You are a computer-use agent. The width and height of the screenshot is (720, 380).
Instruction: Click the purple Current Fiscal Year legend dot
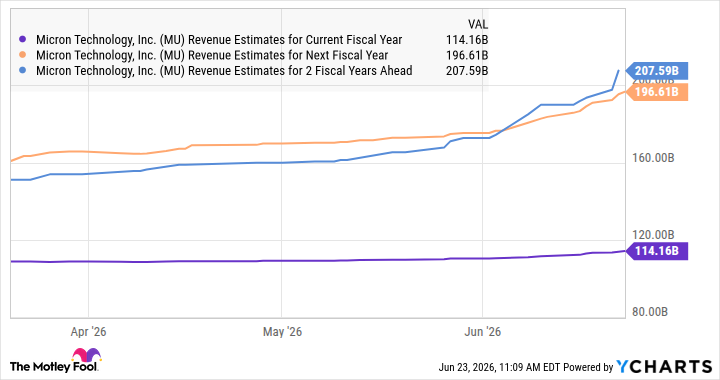pyautogui.click(x=22, y=40)
